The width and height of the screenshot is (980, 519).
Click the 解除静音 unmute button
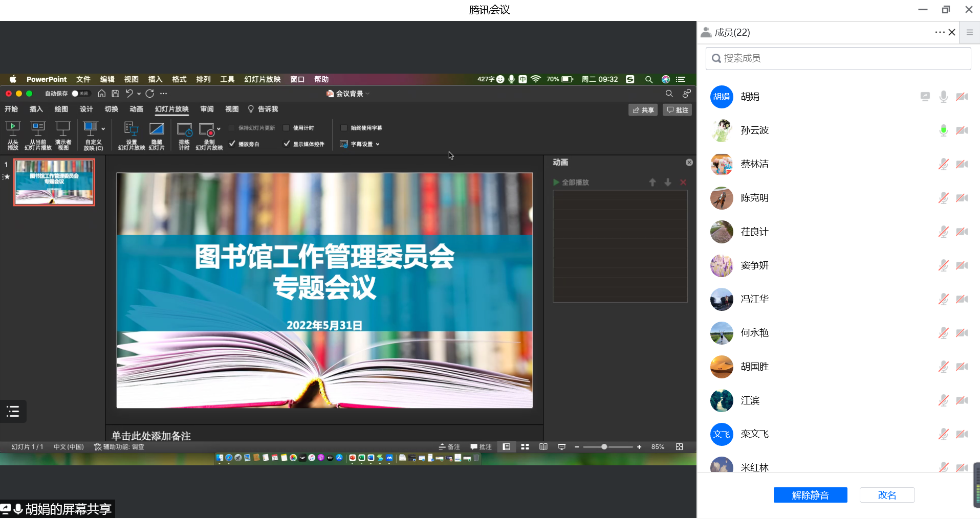point(810,495)
